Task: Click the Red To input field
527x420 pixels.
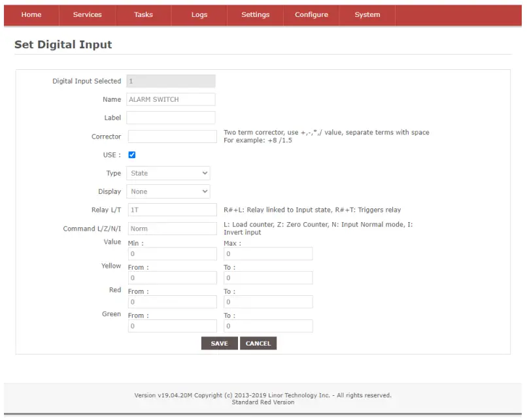Action: click(268, 302)
